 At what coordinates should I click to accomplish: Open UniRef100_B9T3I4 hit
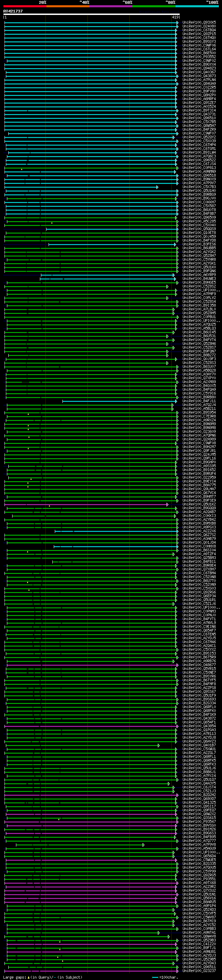199,110
